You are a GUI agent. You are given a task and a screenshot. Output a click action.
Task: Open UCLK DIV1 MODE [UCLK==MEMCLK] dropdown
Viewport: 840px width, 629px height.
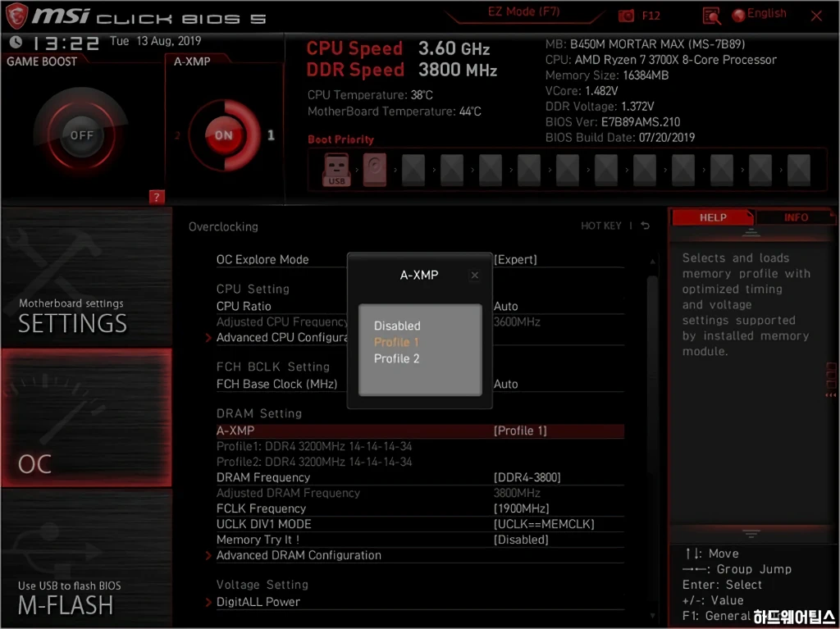pyautogui.click(x=544, y=524)
